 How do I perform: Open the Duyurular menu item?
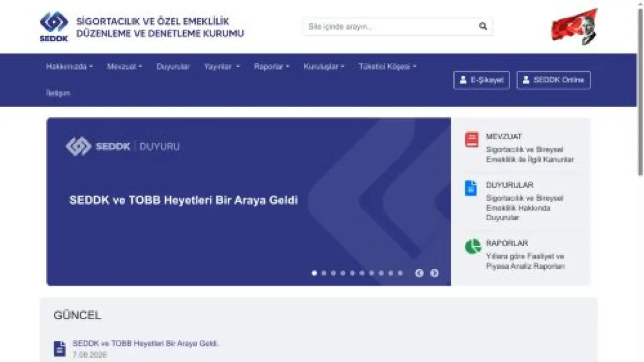[x=173, y=66]
